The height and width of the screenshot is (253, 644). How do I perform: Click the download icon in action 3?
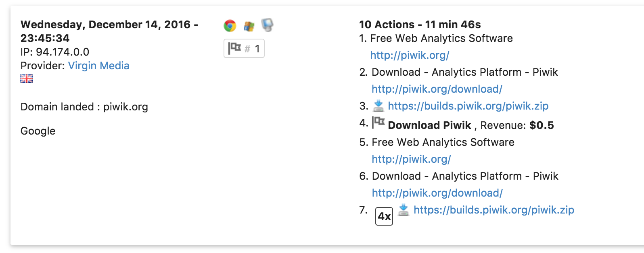378,106
